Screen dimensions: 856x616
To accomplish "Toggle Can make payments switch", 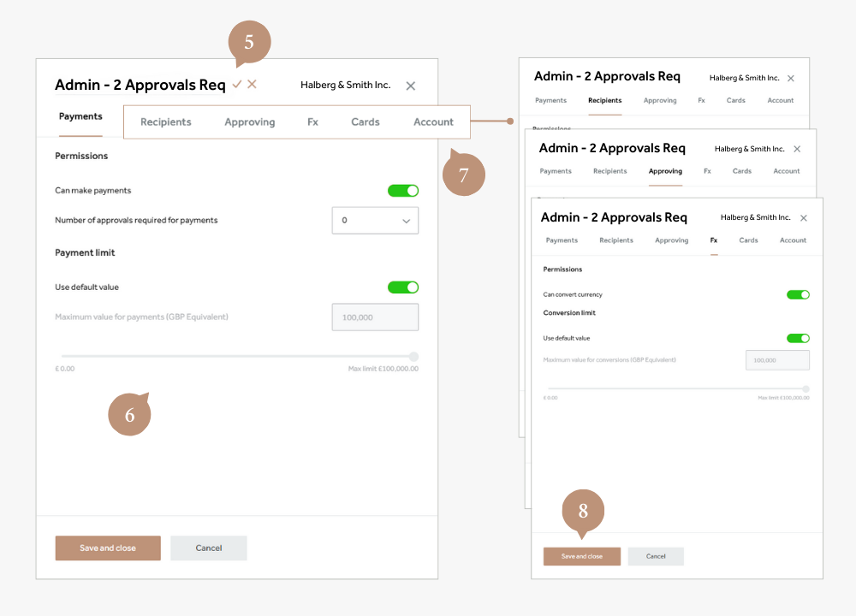I will point(403,191).
